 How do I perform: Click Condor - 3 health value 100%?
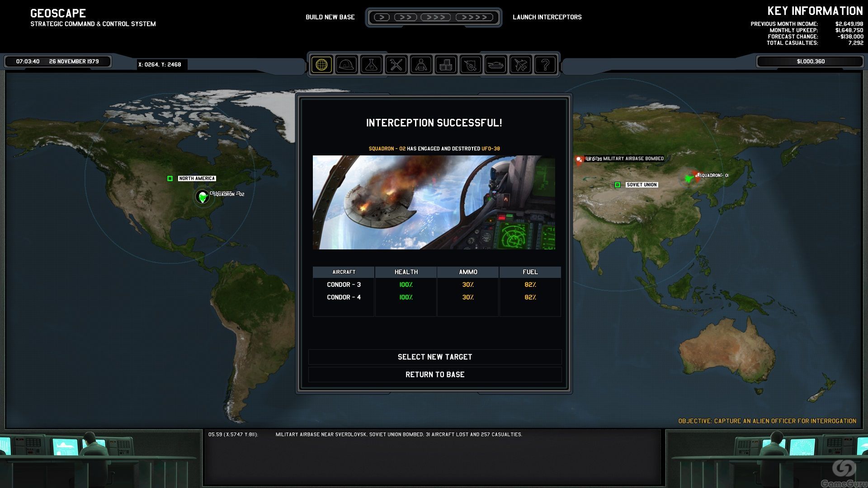(406, 285)
